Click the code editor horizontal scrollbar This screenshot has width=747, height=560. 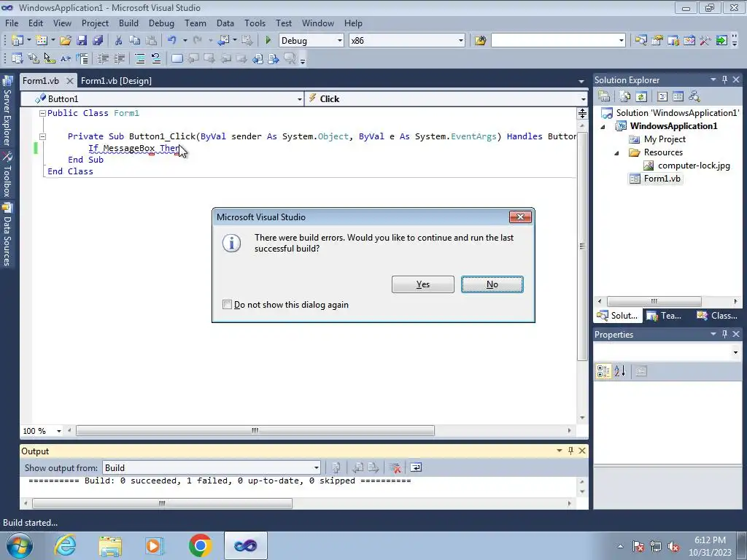point(255,430)
